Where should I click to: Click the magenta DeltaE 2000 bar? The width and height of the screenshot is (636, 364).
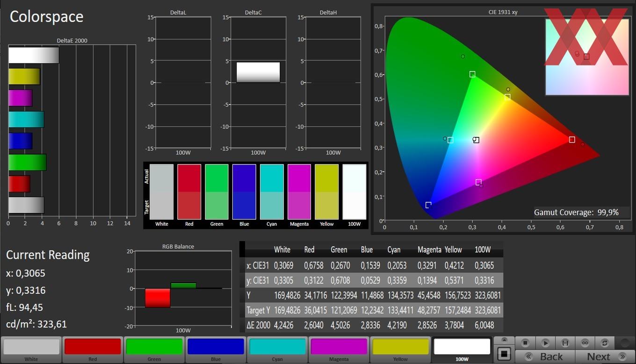(x=21, y=98)
